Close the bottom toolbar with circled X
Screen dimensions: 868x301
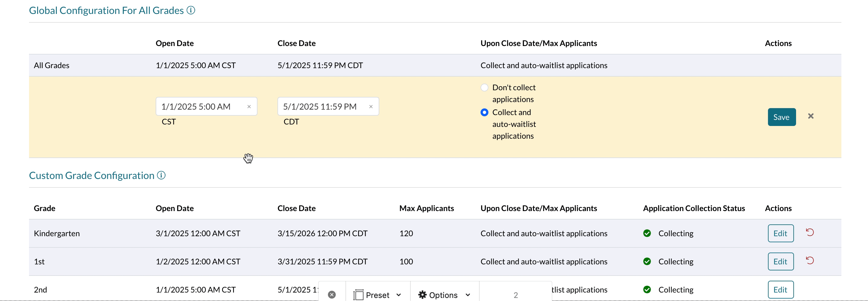click(x=332, y=295)
